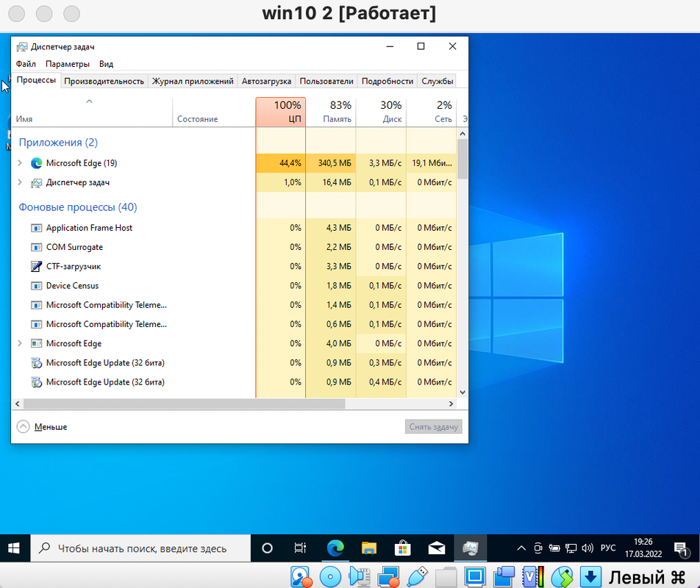
Task: Click the VirtualBox shared folders icon
Action: (446, 577)
